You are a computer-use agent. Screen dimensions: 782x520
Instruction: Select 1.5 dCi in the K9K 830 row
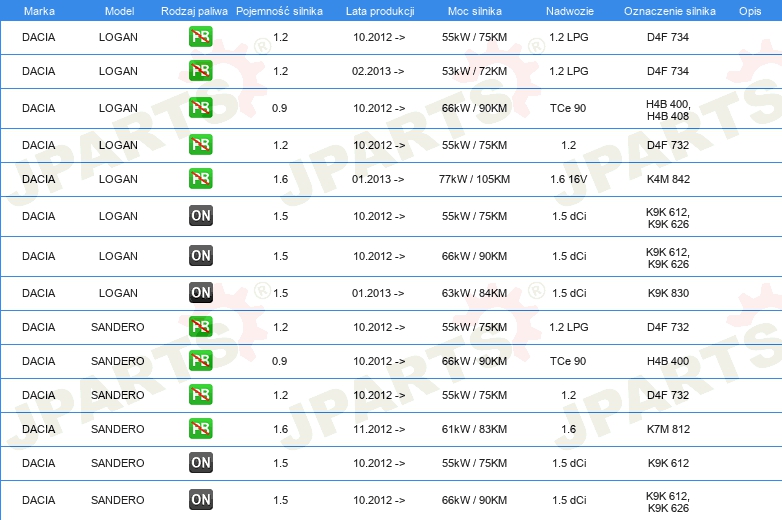pyautogui.click(x=569, y=293)
